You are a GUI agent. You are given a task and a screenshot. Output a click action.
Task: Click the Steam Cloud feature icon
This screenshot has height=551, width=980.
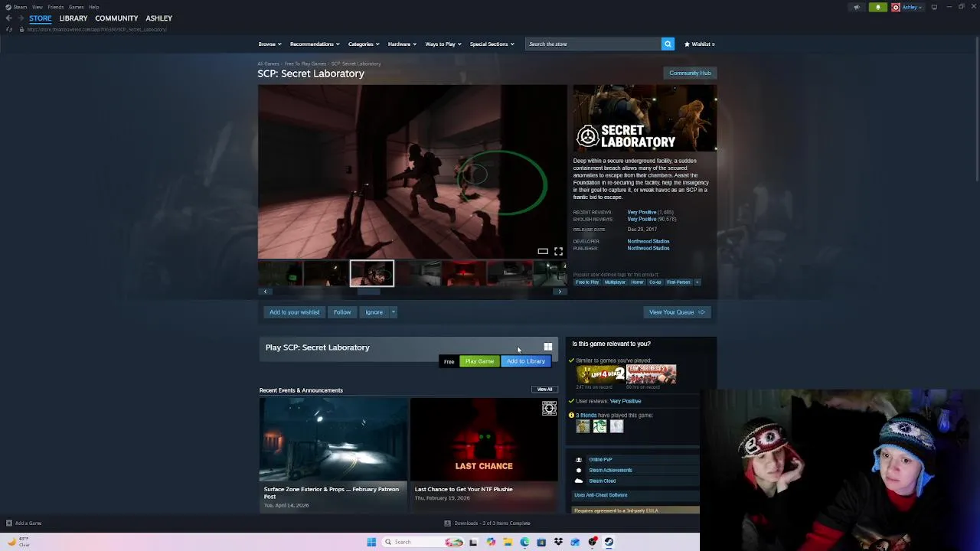coord(579,481)
